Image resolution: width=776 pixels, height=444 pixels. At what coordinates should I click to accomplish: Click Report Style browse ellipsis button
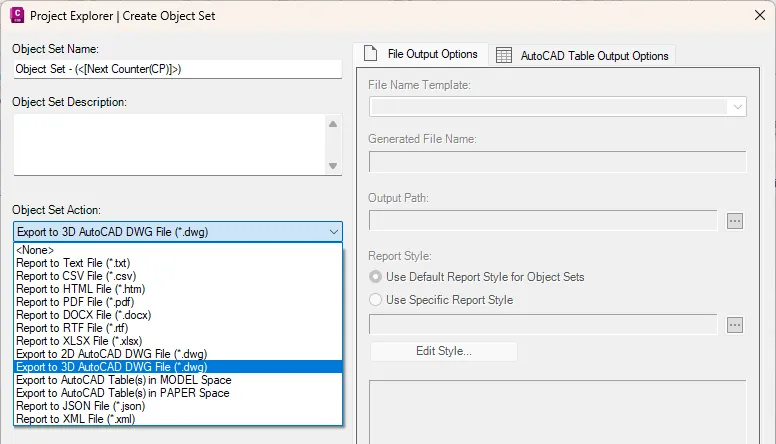pyautogui.click(x=735, y=324)
